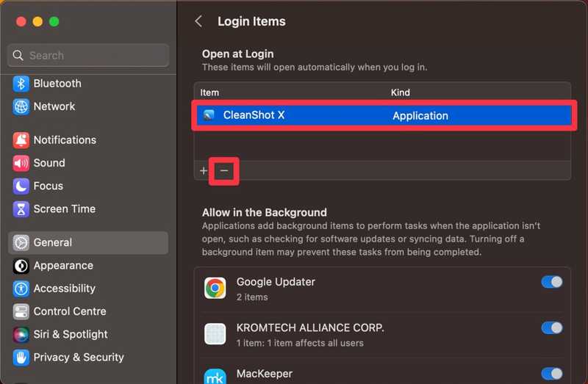Click the Screen Time hourglass icon
The height and width of the screenshot is (384, 588).
tap(21, 209)
